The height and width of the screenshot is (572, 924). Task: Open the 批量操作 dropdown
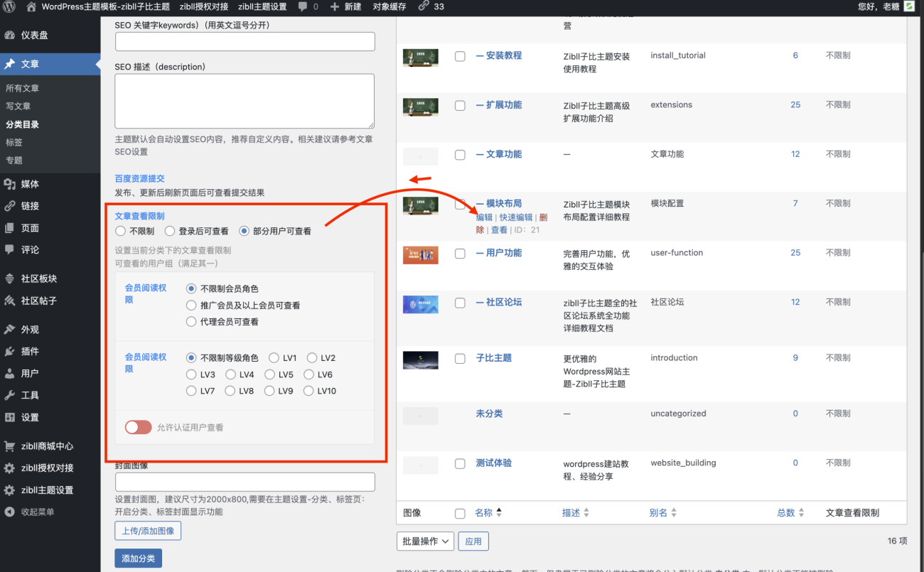tap(424, 541)
